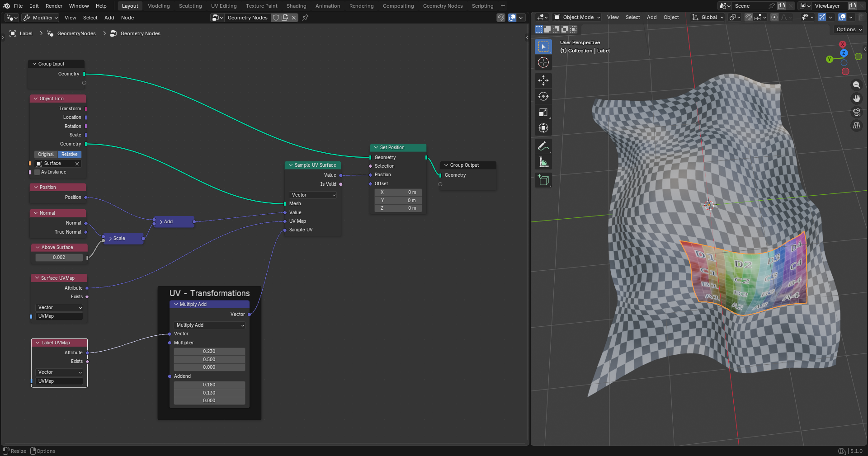Viewport: 868px width, 456px height.
Task: Switch orthographic/perspective grid icon
Action: (x=856, y=126)
